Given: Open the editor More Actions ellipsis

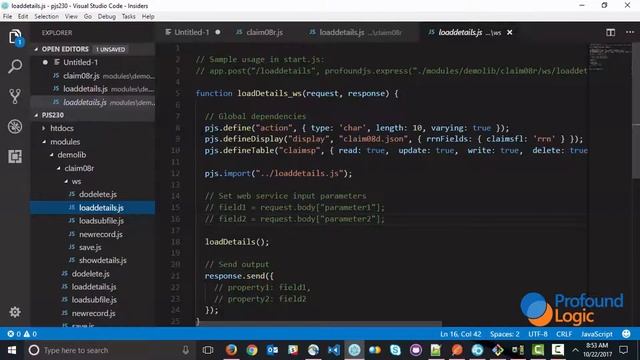Looking at the screenshot, I should 630,32.
